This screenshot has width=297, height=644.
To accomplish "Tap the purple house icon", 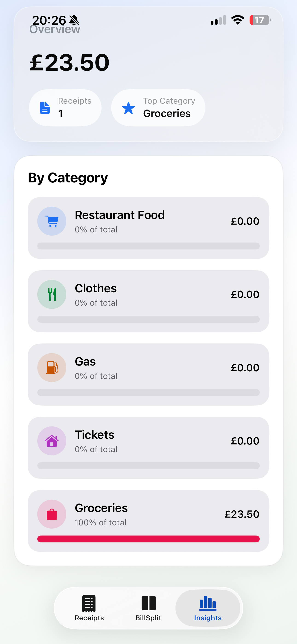I will 52,441.
